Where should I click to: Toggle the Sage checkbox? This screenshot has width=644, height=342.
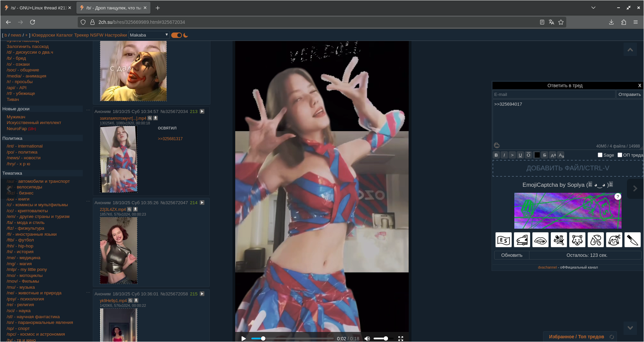click(x=600, y=155)
